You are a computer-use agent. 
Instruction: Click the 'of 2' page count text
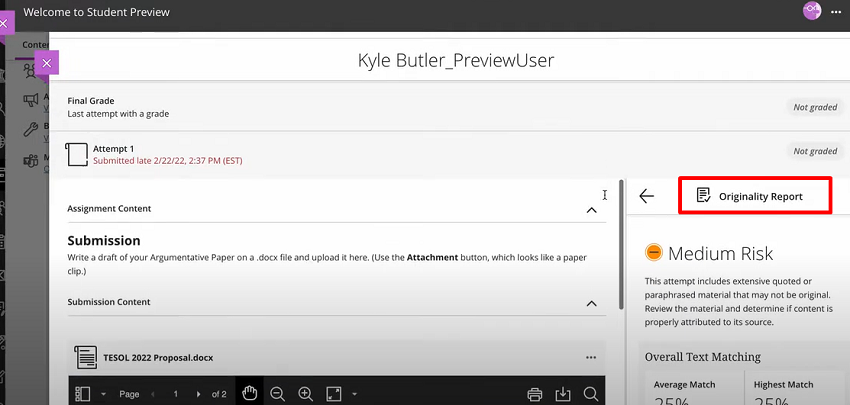[x=219, y=394]
